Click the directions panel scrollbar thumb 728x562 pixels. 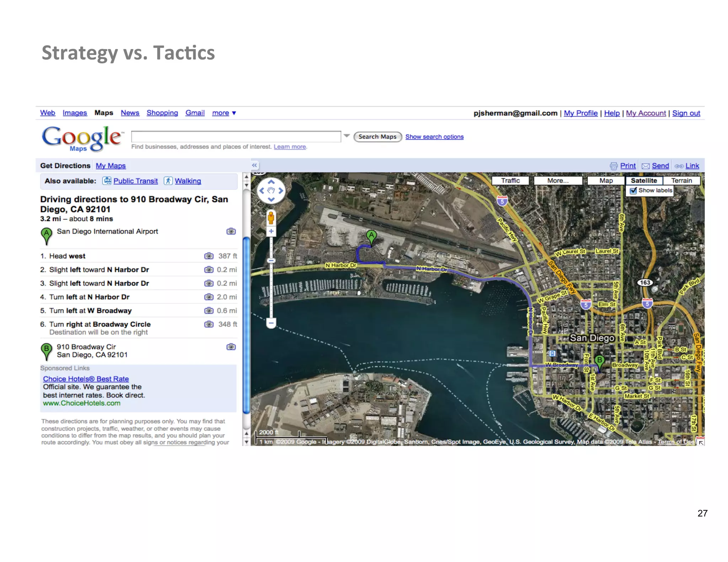(246, 325)
